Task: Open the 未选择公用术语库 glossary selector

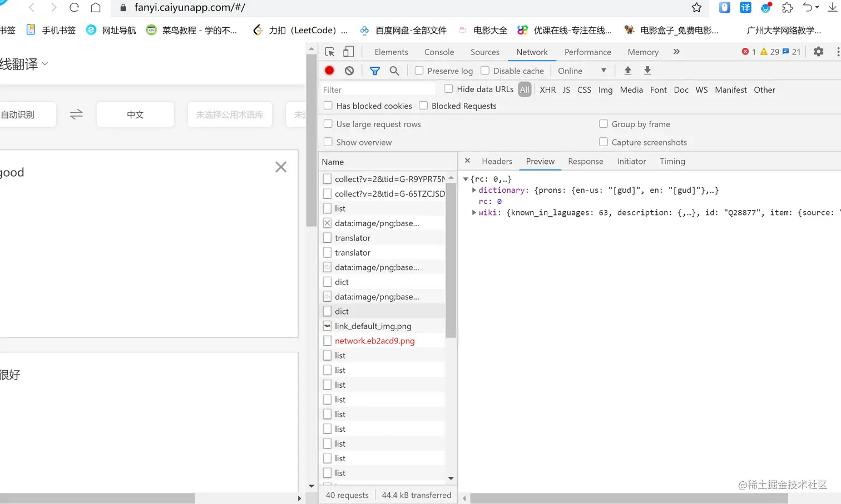Action: [x=230, y=114]
